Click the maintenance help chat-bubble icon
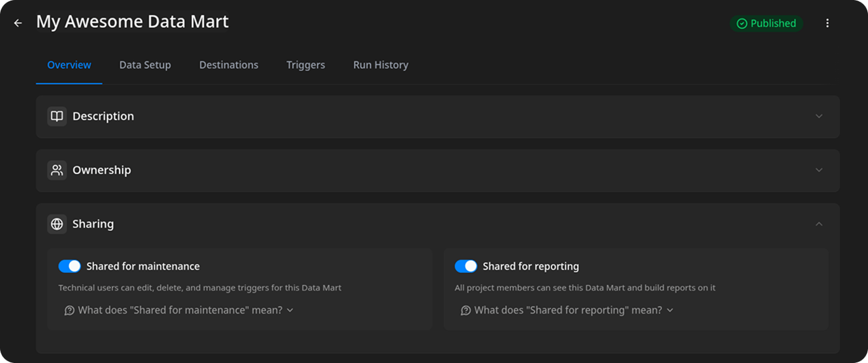 70,310
